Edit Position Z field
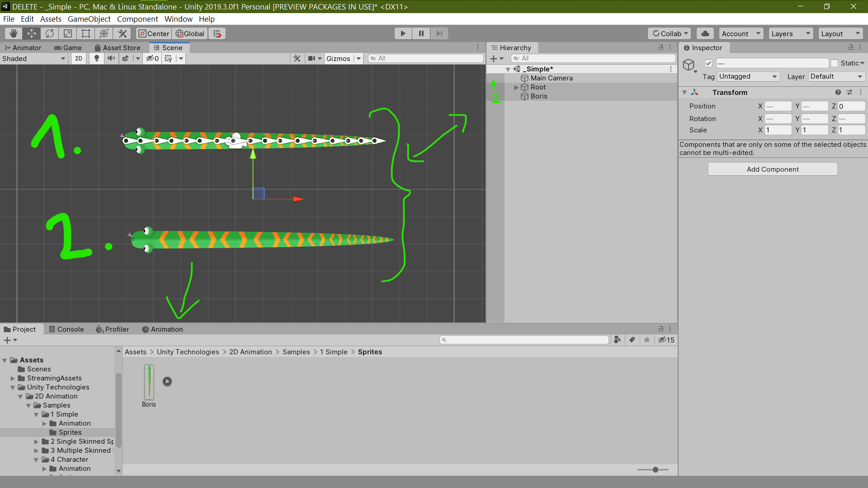This screenshot has width=868, height=488. click(x=851, y=106)
